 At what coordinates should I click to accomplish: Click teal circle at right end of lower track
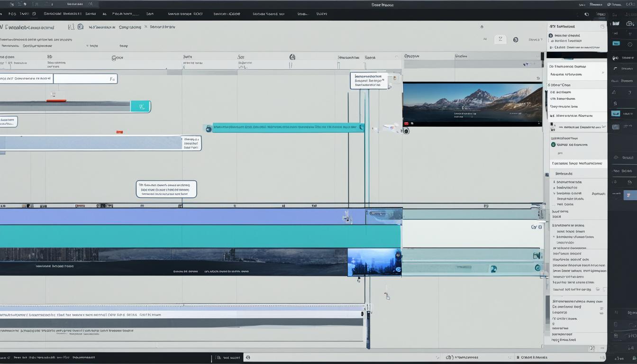537,268
